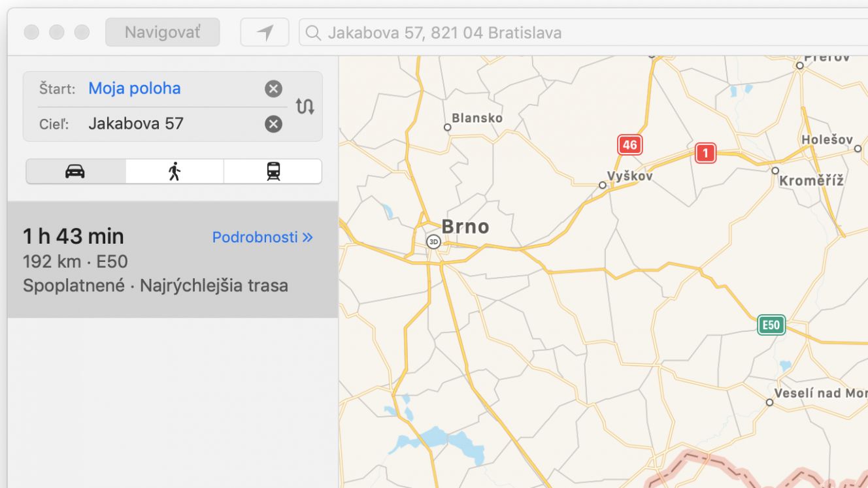Open Podrobnosti route details
Screen dimensions: 868x488
[263, 237]
